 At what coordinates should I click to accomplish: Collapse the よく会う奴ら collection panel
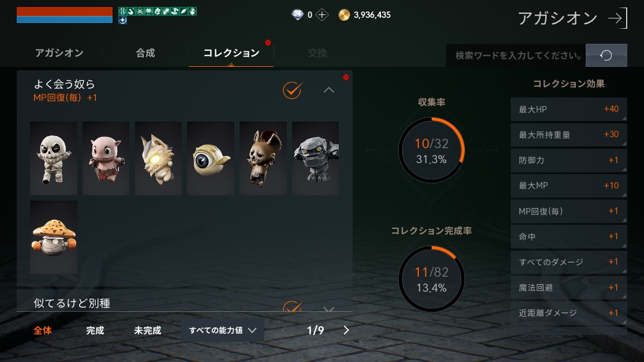pos(328,90)
